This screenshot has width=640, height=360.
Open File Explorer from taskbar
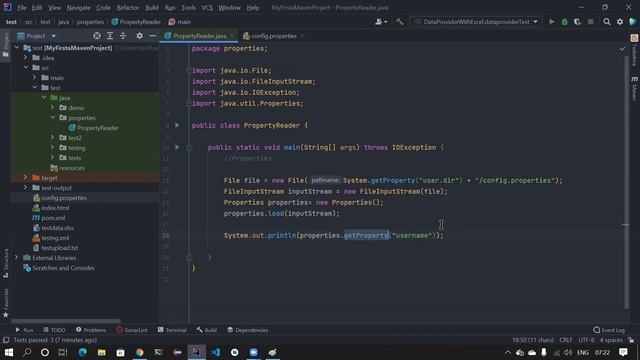tap(102, 352)
